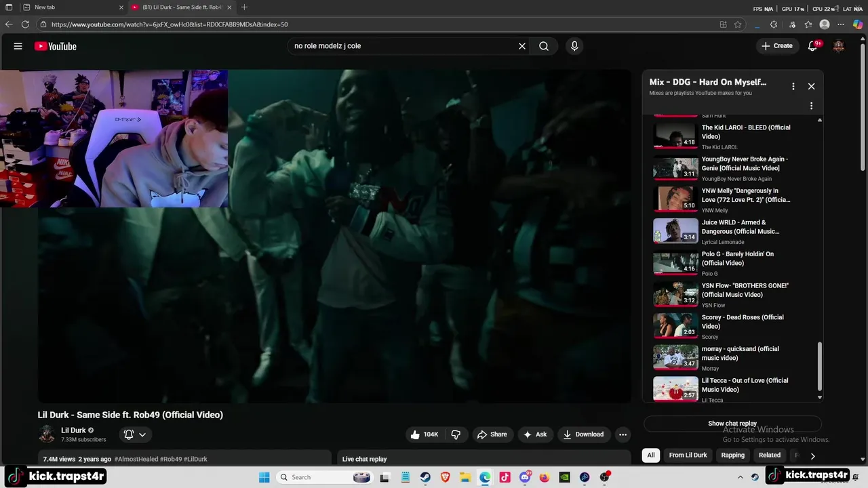Share the video
Screen dimensions: 868x488
(x=492, y=434)
